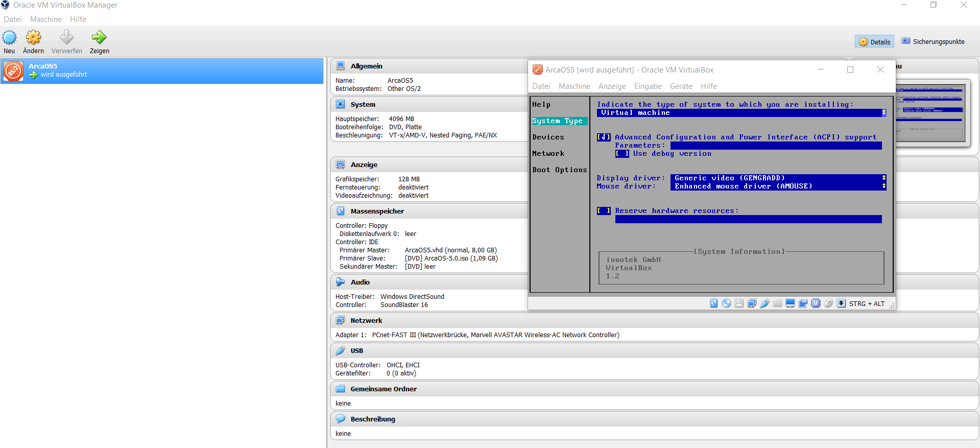
Task: Check the Reserve hardware resources box
Action: [604, 210]
